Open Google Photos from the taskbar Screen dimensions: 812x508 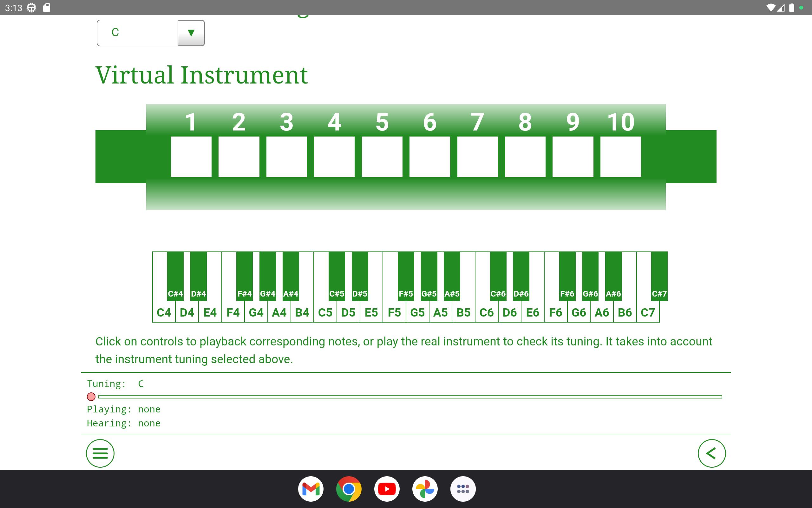[425, 489]
